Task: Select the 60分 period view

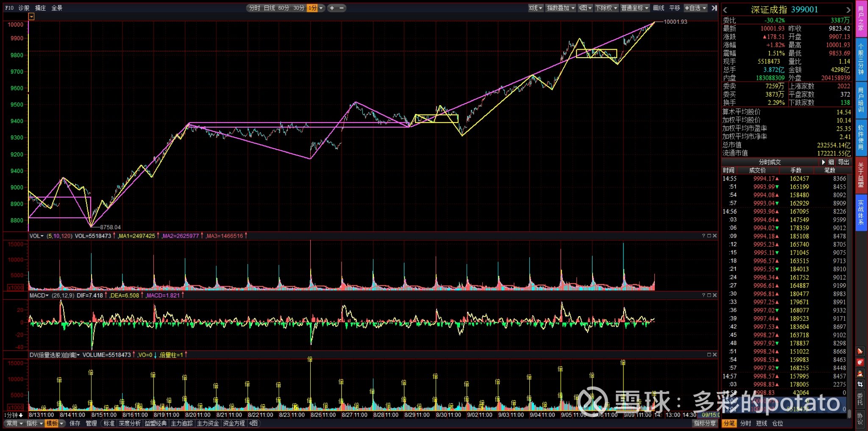Action: pos(284,8)
